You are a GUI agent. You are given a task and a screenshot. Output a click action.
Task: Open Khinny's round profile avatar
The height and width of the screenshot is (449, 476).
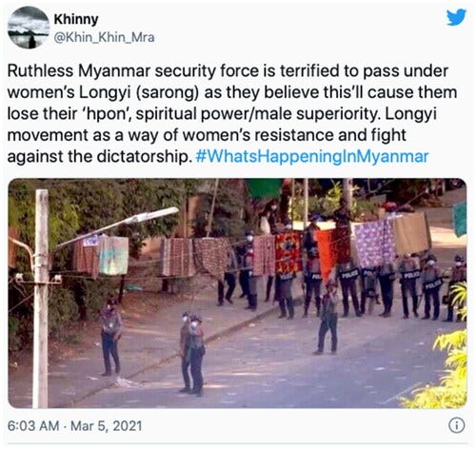coord(29,28)
